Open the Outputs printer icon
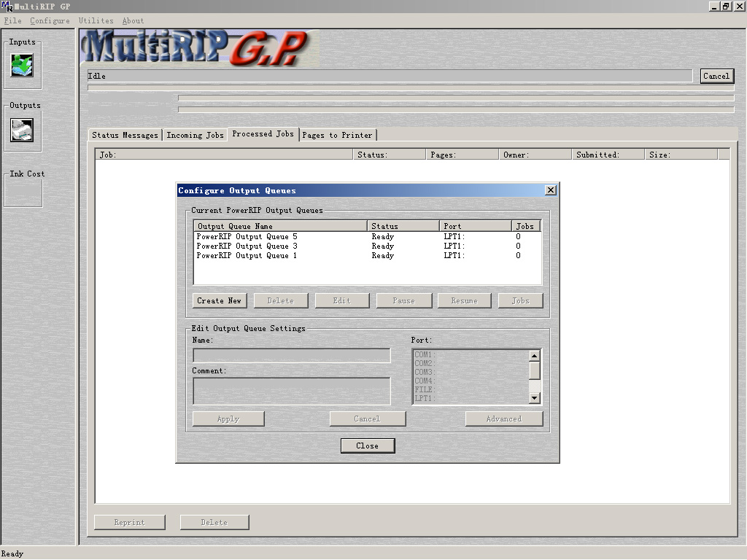This screenshot has width=747, height=560. (22, 130)
